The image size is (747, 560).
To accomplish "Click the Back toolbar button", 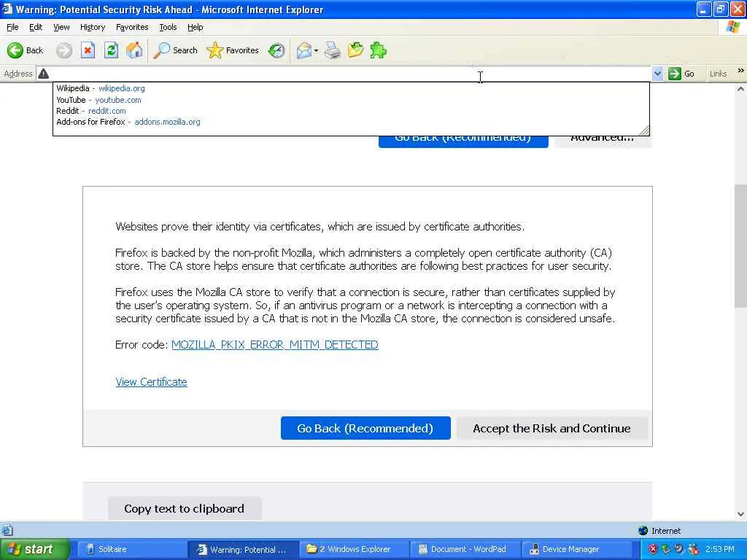I will (26, 50).
